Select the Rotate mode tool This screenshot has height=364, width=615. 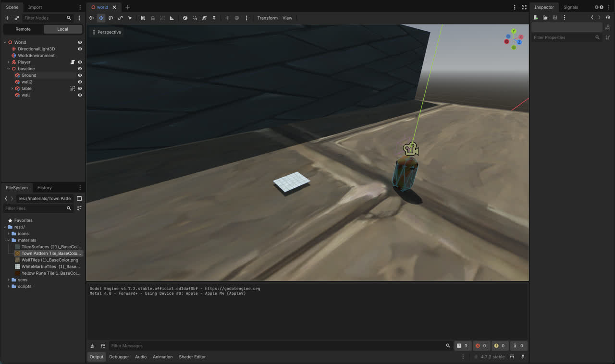pyautogui.click(x=111, y=18)
